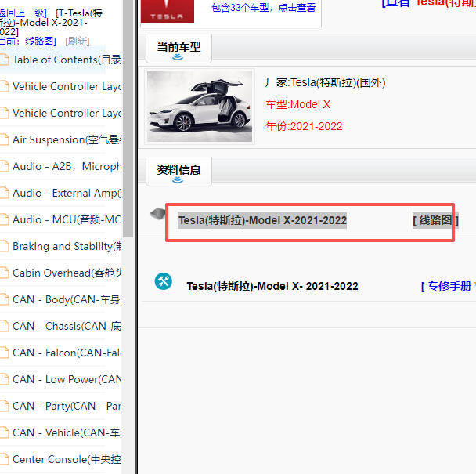This screenshot has height=474, width=476.
Task: Select CAN - Vehicle entry
Action: pos(67,432)
